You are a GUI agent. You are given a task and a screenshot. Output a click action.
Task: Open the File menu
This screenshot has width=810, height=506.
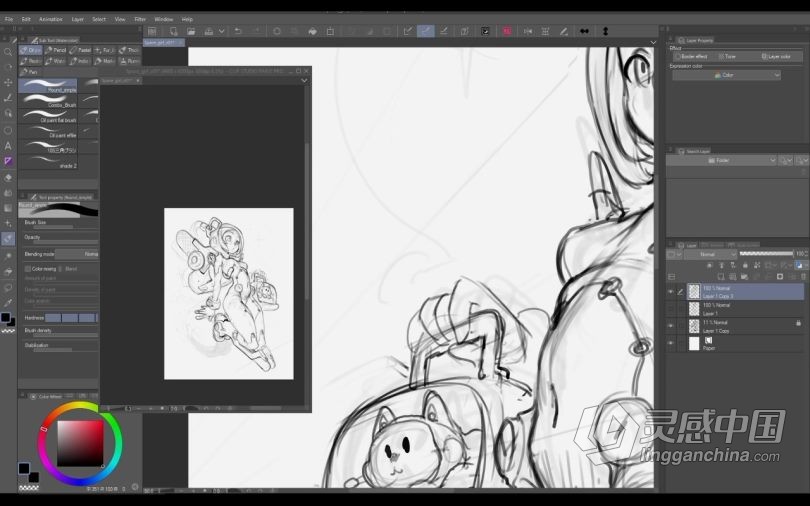tap(9, 19)
